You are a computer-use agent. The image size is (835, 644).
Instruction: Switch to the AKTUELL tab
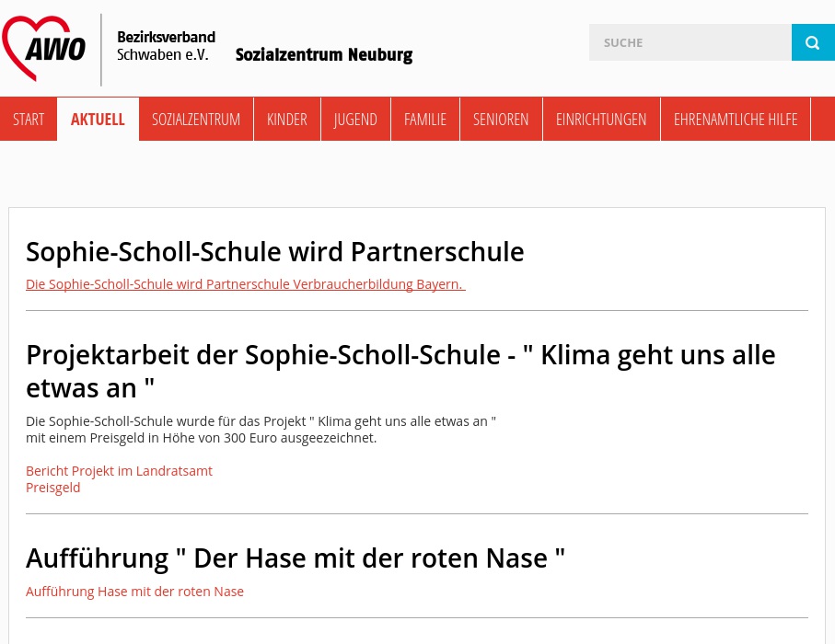click(x=98, y=119)
